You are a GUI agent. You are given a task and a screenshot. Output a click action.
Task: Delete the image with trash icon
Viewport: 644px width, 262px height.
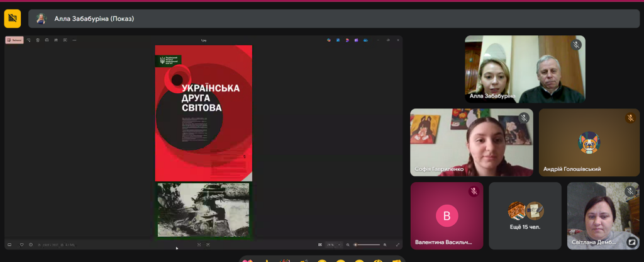point(38,40)
